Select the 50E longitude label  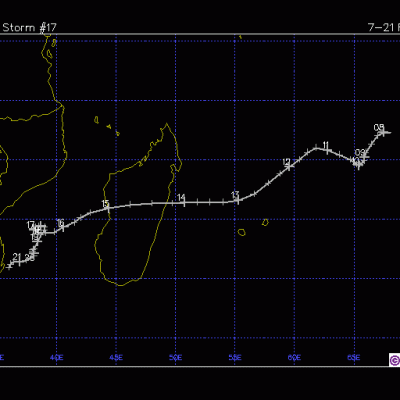(x=176, y=358)
